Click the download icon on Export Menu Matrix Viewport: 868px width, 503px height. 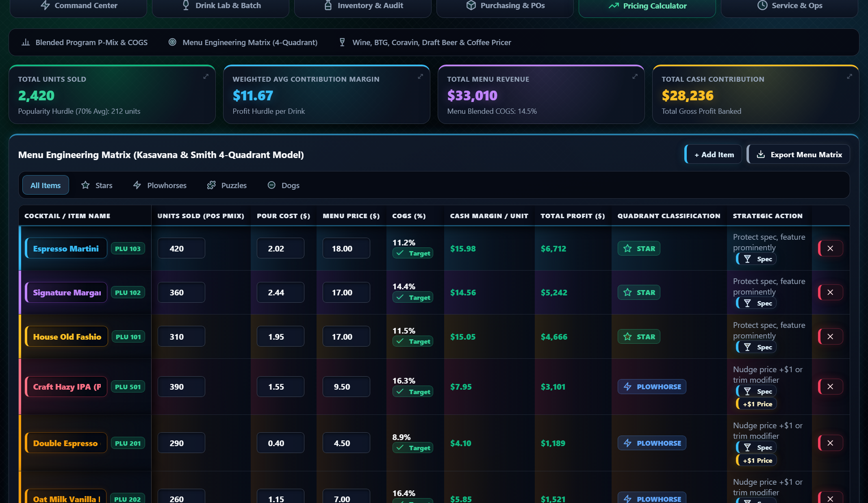pyautogui.click(x=761, y=154)
